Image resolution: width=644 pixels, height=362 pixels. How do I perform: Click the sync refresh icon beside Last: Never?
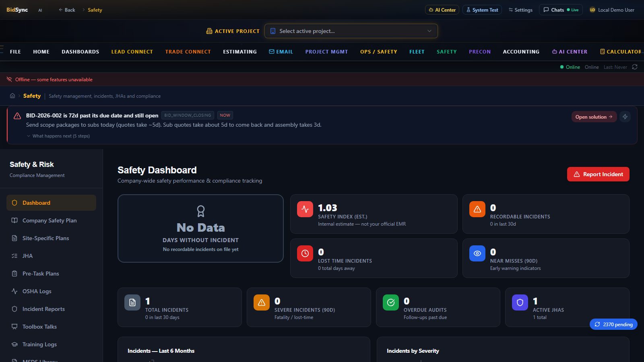pos(635,67)
